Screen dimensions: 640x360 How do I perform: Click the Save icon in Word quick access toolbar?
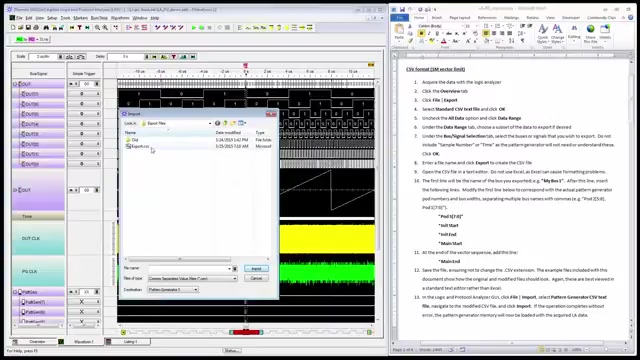tap(402, 9)
